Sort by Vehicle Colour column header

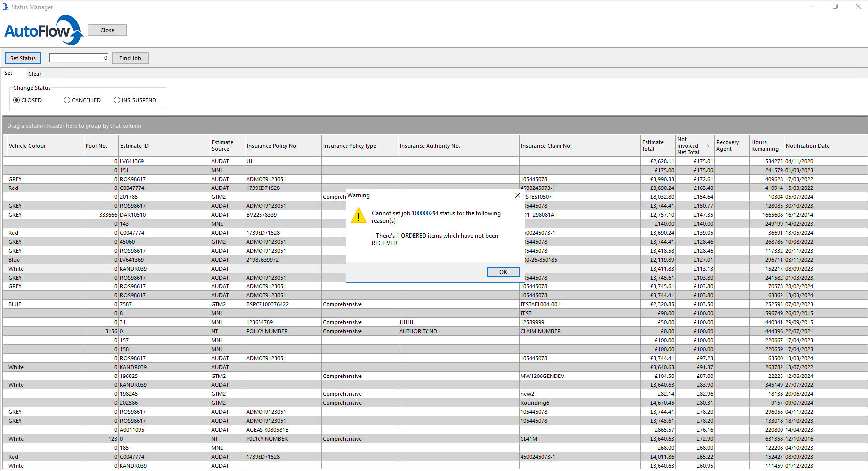45,146
